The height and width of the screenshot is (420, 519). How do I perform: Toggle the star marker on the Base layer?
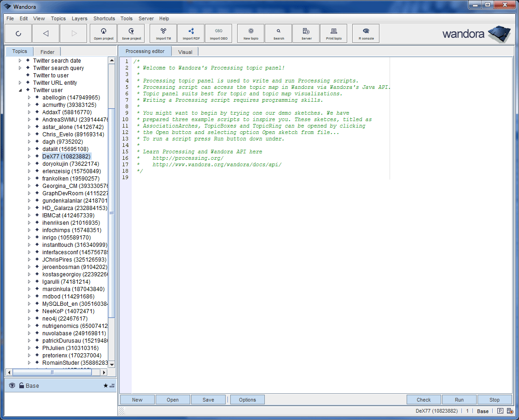click(105, 385)
